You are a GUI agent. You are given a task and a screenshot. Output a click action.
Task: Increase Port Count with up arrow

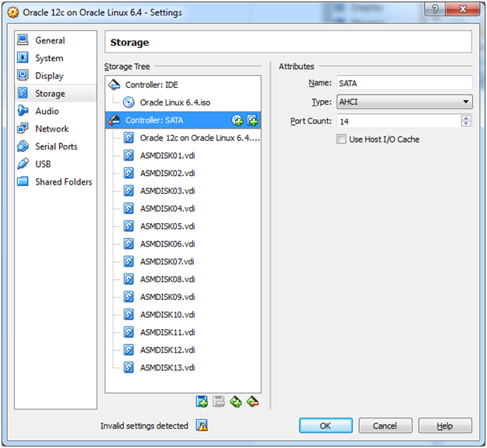coord(466,118)
